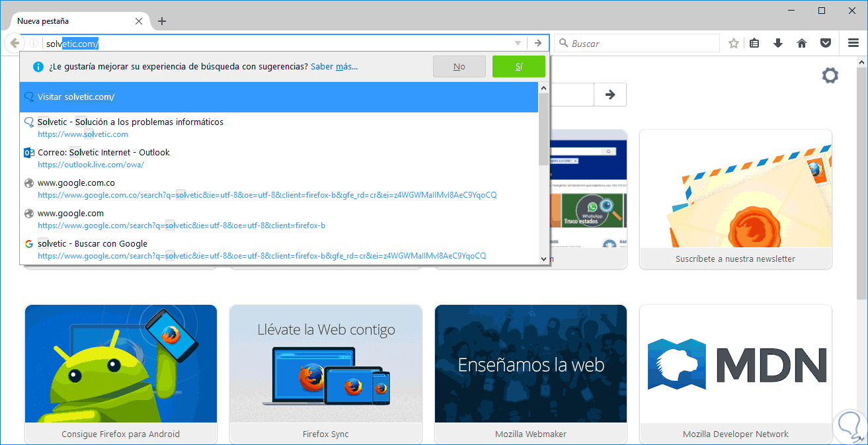Open the Mozilla Developer Network tile
The image size is (868, 445).
(x=736, y=374)
